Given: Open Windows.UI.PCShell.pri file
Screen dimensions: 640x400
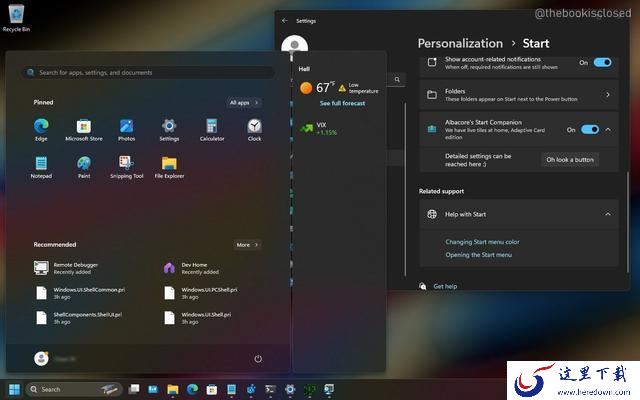Looking at the screenshot, I should point(201,293).
